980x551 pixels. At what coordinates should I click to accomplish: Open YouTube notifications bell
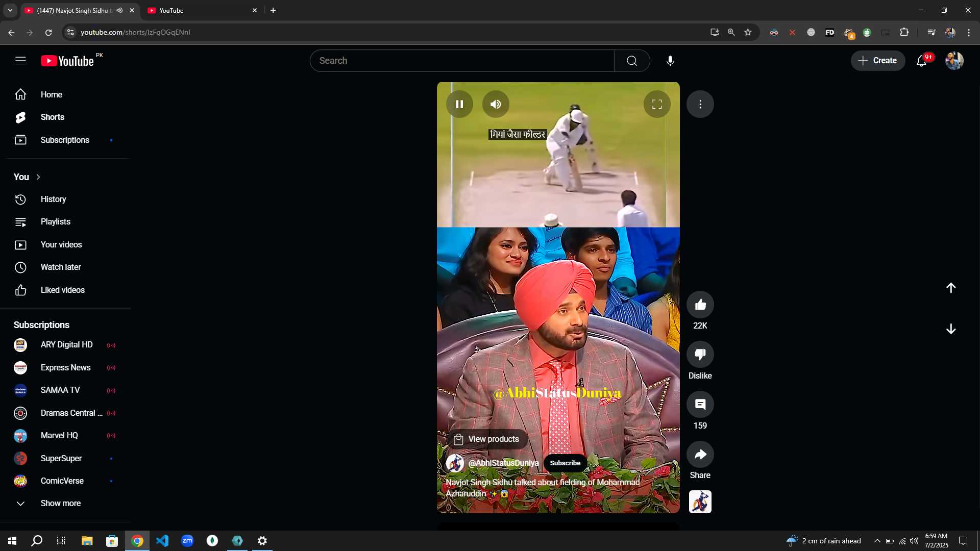pos(922,61)
